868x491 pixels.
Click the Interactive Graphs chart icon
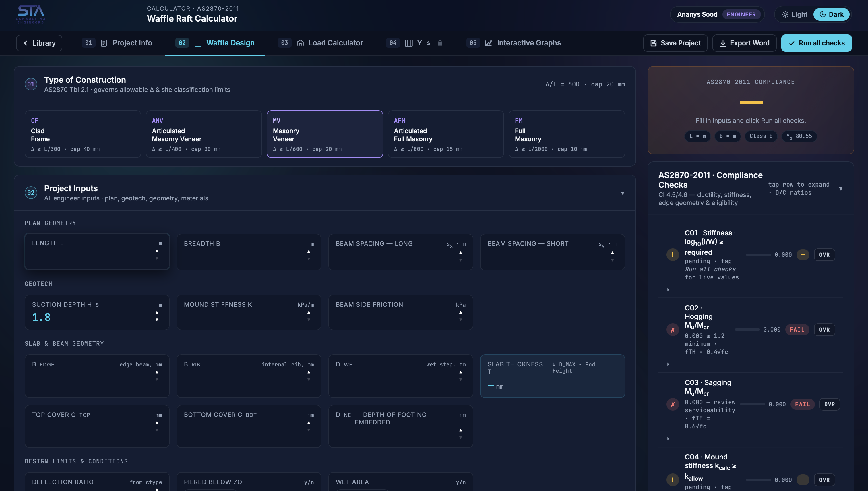[x=489, y=43]
